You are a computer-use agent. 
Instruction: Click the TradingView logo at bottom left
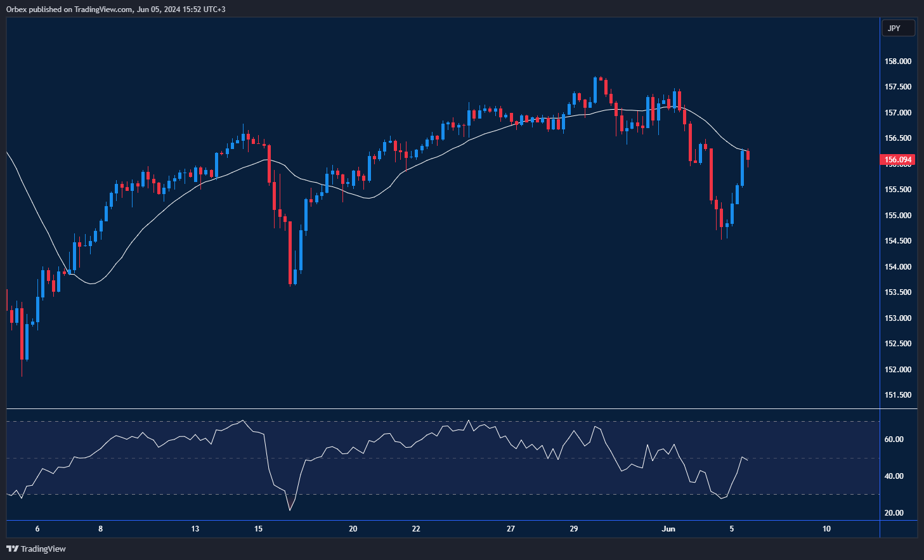tap(11, 549)
